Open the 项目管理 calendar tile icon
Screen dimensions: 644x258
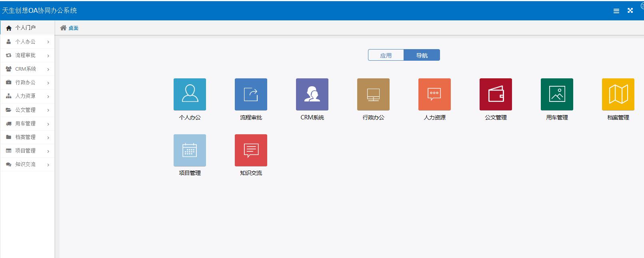[x=190, y=150]
